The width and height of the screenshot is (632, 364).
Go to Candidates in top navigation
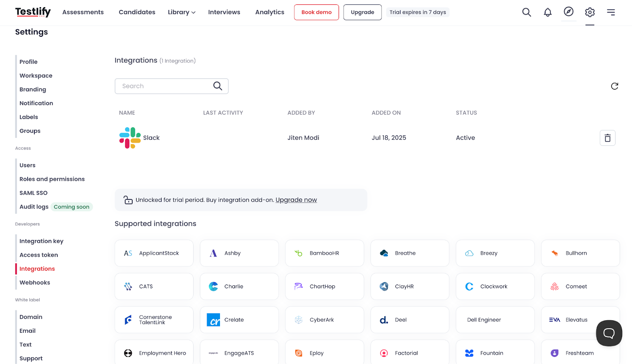pos(137,12)
